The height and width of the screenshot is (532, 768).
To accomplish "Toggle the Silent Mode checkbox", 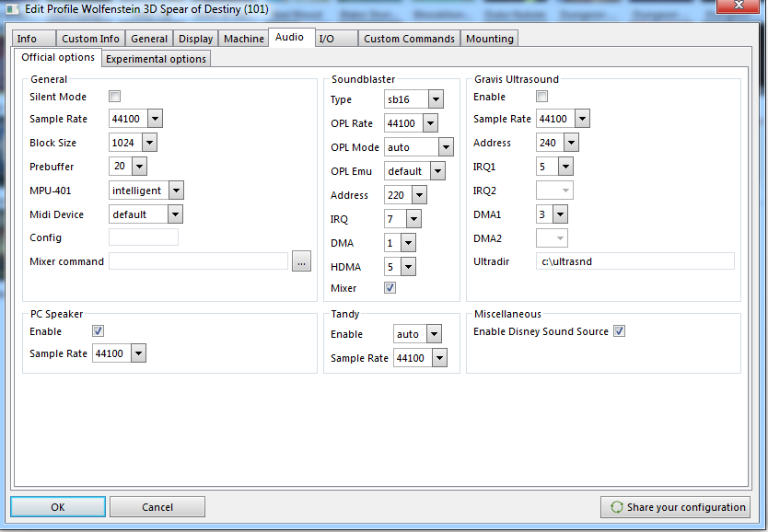I will [114, 97].
